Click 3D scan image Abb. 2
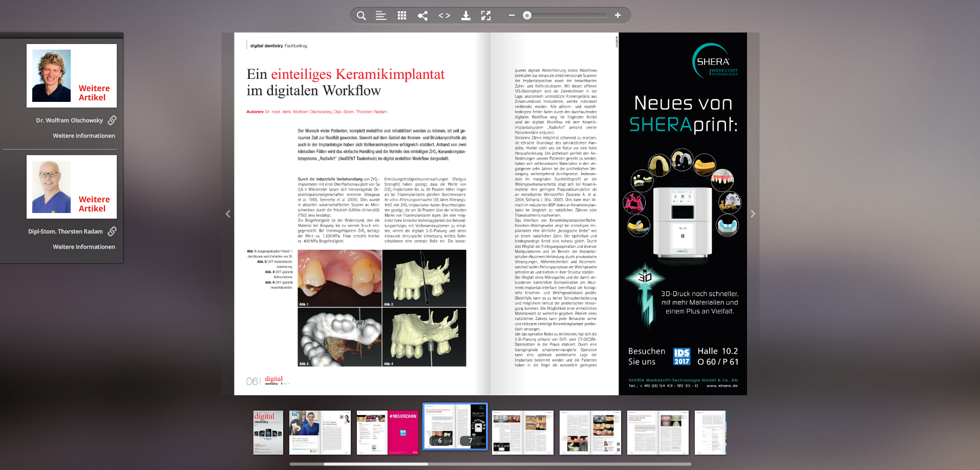This screenshot has height=470, width=980. [x=424, y=279]
